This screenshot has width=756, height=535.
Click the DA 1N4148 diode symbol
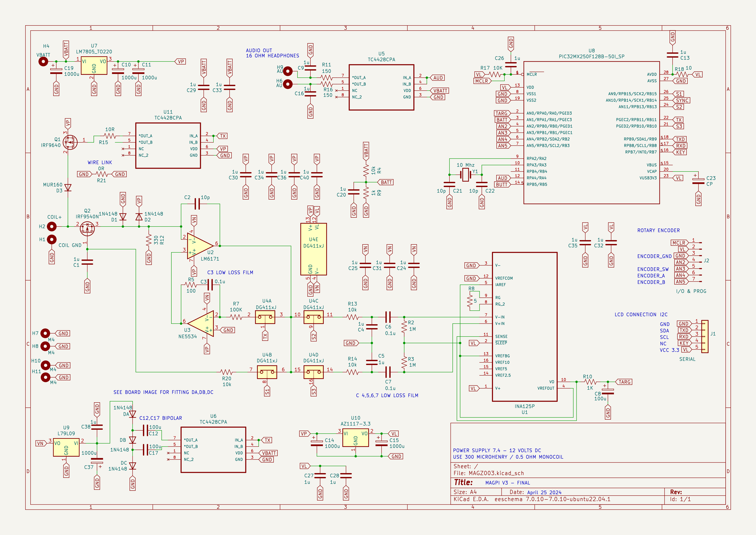132,414
